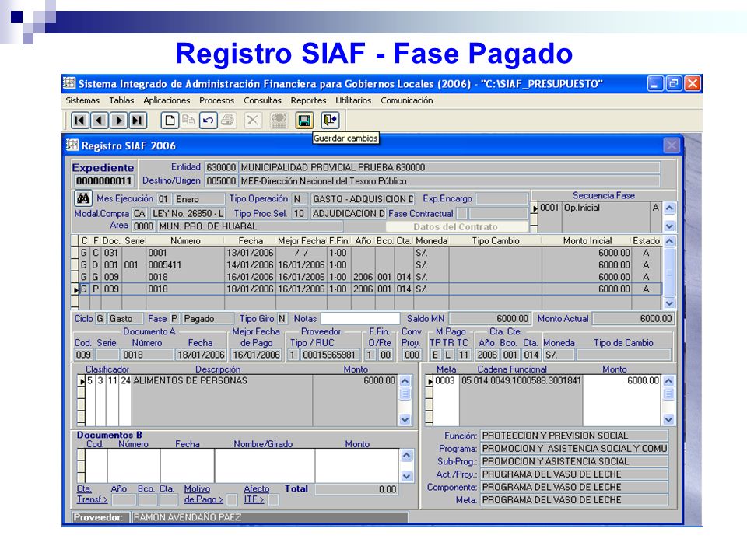Jump to the last record

click(x=138, y=121)
